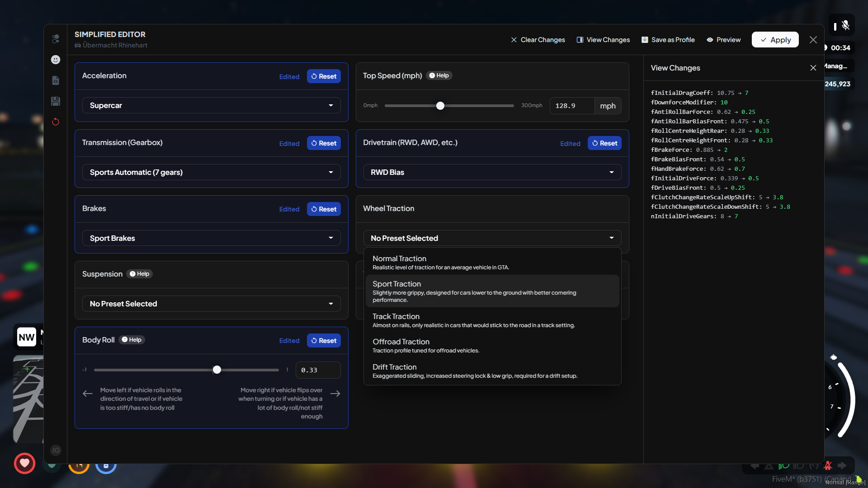Pick Offroad Traction preset
This screenshot has height=488, width=868.
[492, 345]
